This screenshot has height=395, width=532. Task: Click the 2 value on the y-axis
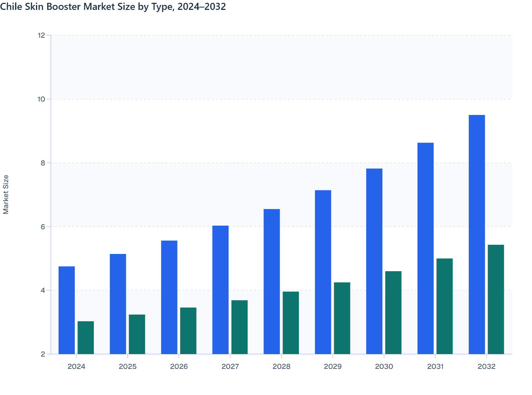point(42,355)
